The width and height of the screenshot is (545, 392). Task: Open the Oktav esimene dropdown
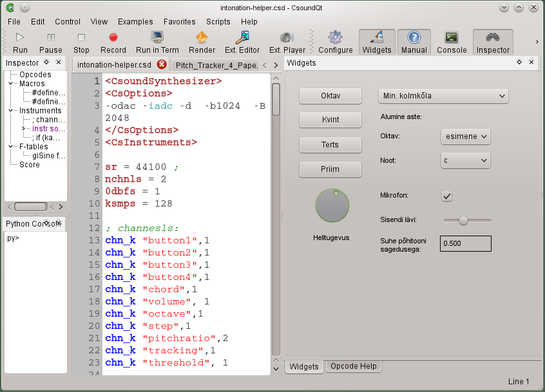point(465,136)
